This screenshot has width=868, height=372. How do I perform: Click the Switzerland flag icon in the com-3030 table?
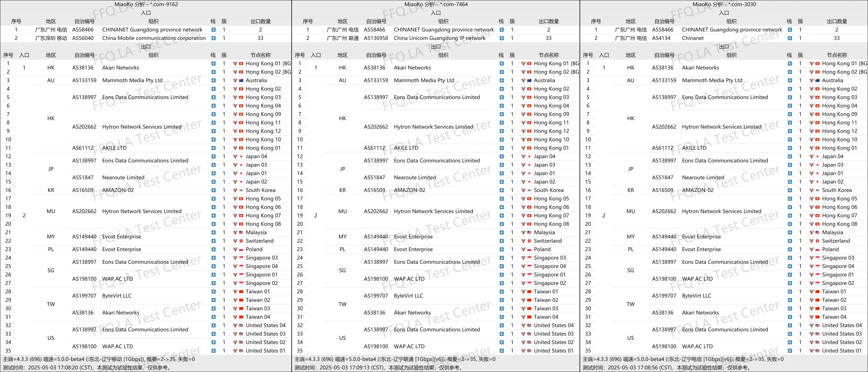point(817,241)
